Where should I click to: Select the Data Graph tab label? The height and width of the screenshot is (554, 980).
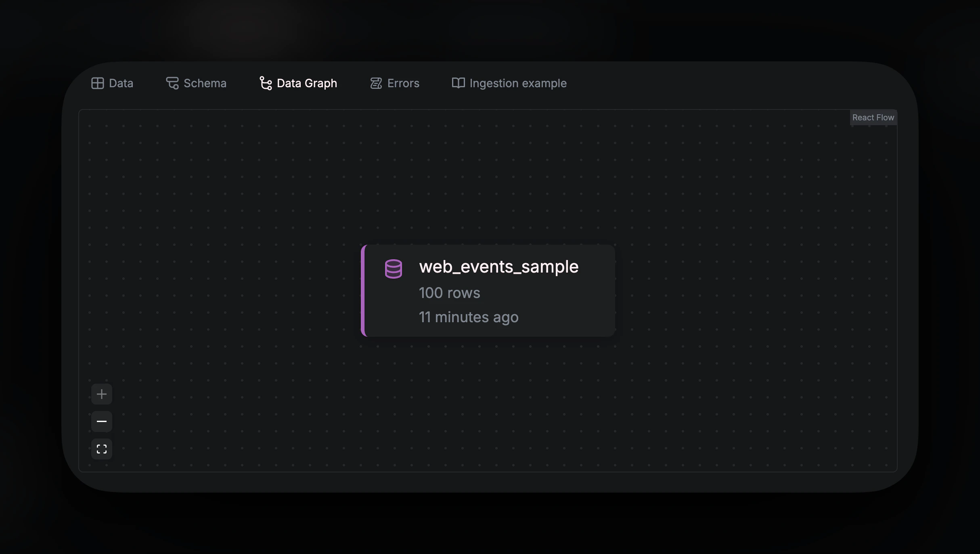coord(307,83)
